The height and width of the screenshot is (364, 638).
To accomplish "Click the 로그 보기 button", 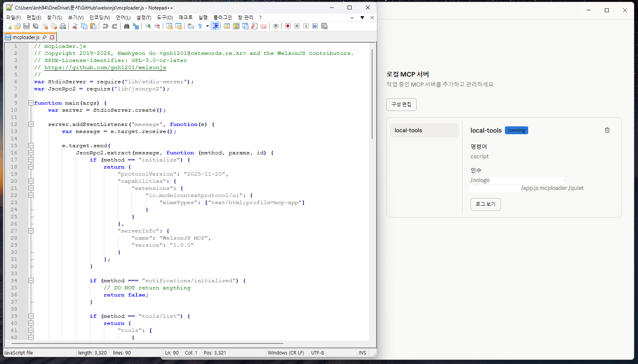I will [486, 204].
